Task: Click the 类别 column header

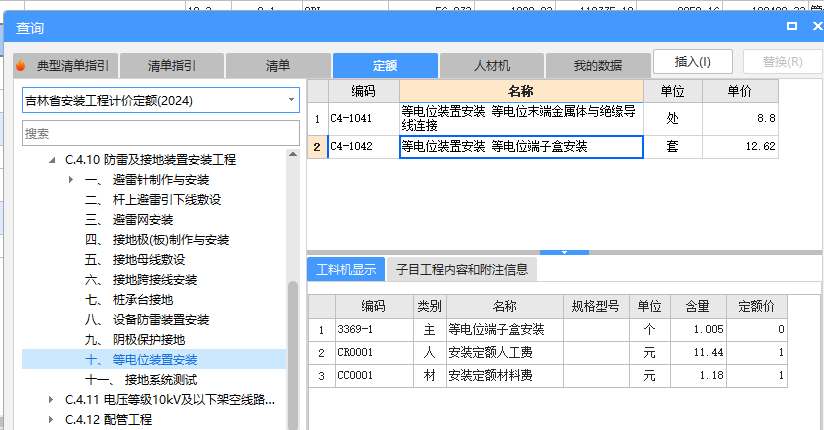Action: tap(429, 306)
